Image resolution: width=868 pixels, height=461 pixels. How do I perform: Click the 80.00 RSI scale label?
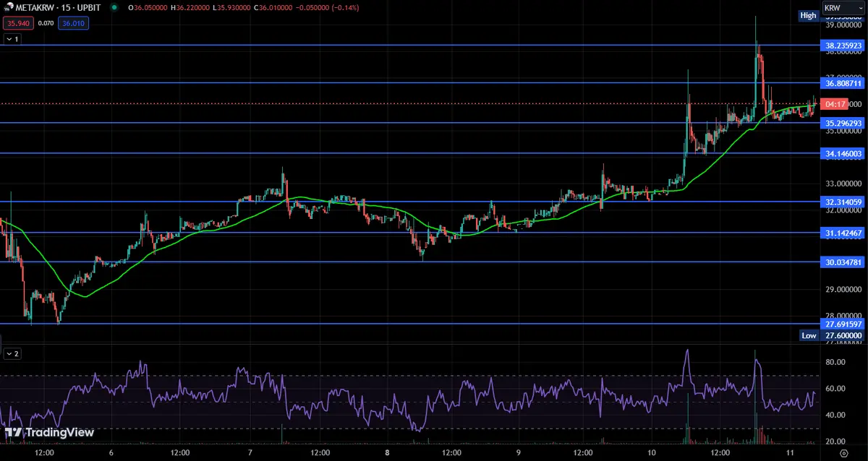pos(835,362)
